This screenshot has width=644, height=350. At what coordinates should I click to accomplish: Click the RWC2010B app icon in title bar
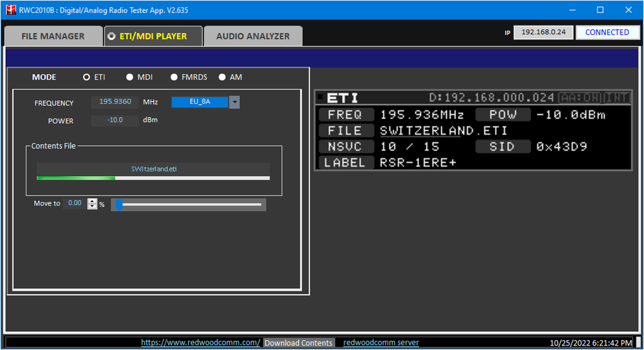click(x=11, y=10)
